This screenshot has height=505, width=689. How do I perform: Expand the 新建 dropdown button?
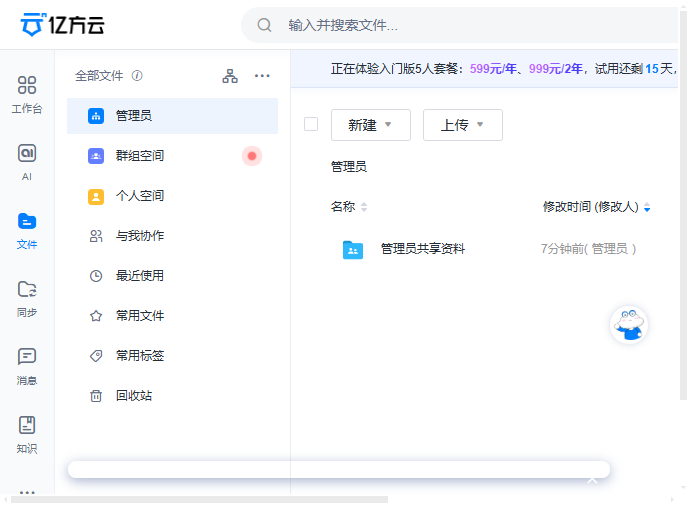click(371, 125)
